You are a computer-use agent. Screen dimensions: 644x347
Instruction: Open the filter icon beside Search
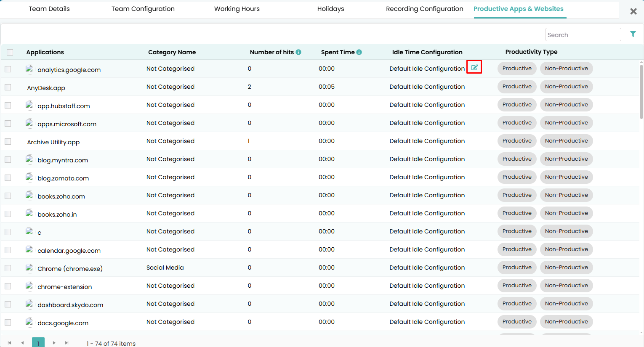click(x=633, y=34)
